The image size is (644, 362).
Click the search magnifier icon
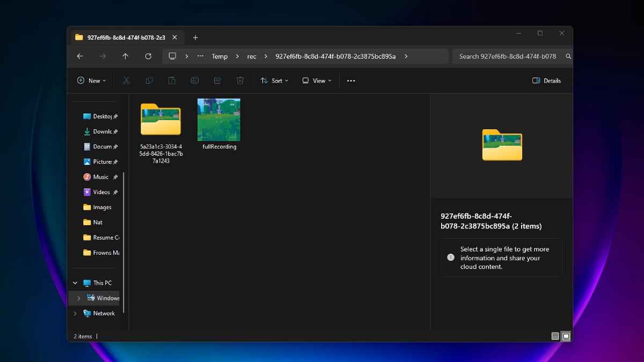coord(568,56)
